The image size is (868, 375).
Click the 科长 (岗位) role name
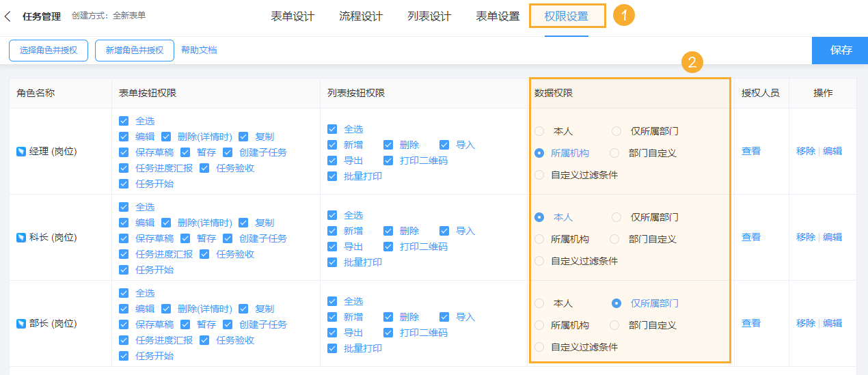pyautogui.click(x=53, y=238)
